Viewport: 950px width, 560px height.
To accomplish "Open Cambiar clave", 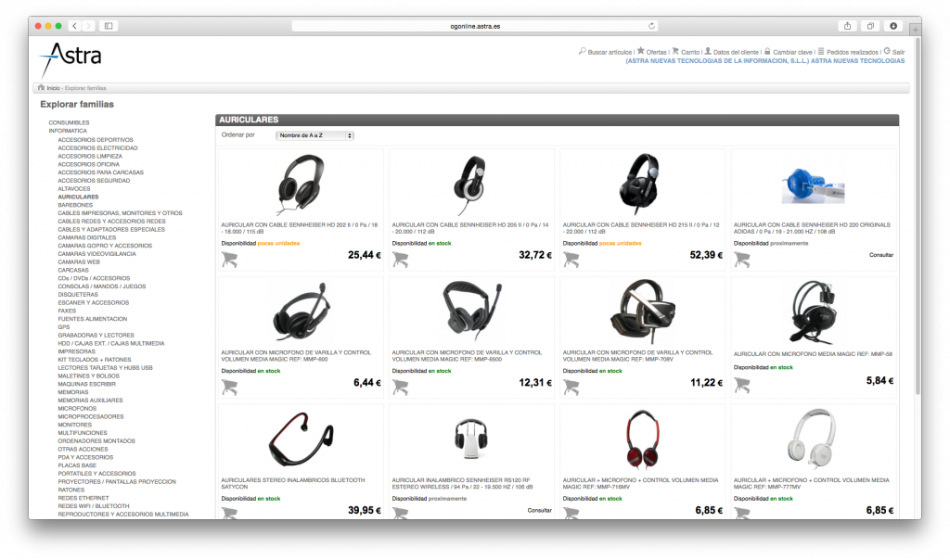I will 792,53.
